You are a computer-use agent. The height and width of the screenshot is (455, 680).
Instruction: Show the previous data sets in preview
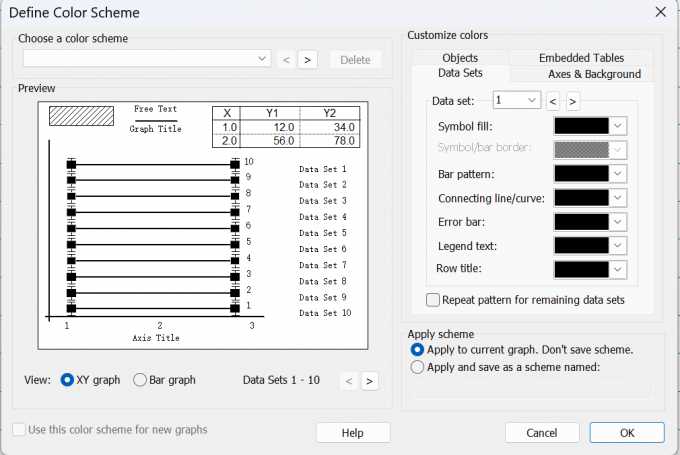[349, 381]
